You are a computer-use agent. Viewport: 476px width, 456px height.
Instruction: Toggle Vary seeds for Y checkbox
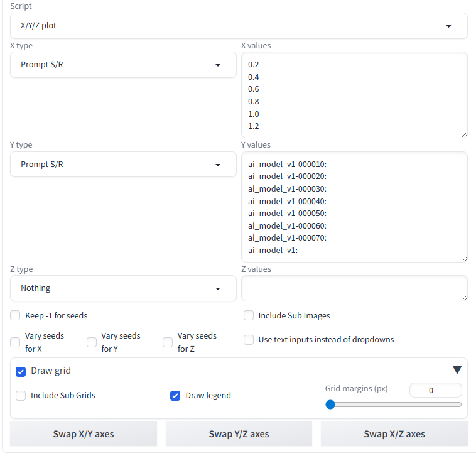point(92,342)
